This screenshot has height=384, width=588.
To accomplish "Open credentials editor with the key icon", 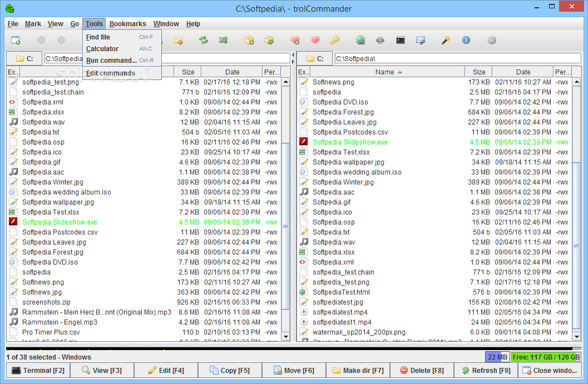I will point(335,40).
